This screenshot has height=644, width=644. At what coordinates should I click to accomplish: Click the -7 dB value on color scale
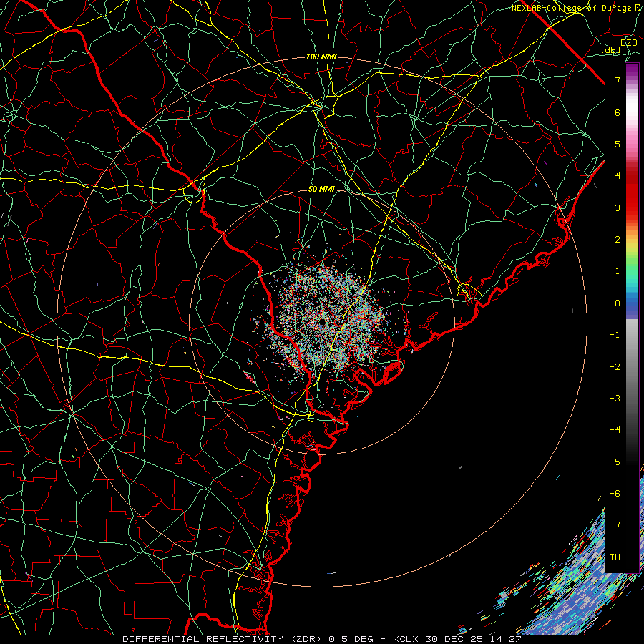pos(615,525)
